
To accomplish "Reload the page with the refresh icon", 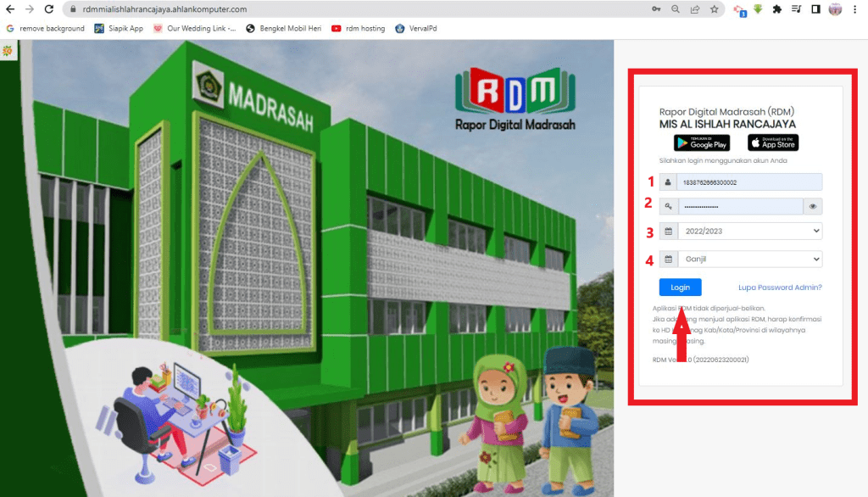I will tap(49, 9).
